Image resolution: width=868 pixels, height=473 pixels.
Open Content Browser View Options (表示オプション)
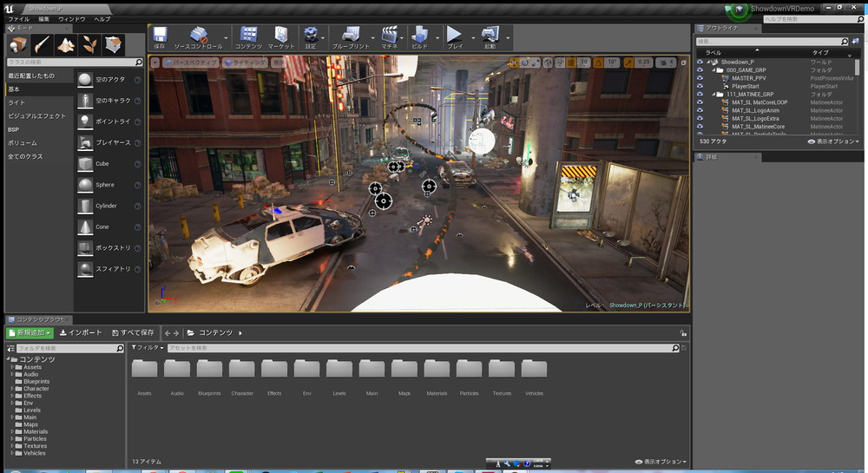(x=661, y=462)
